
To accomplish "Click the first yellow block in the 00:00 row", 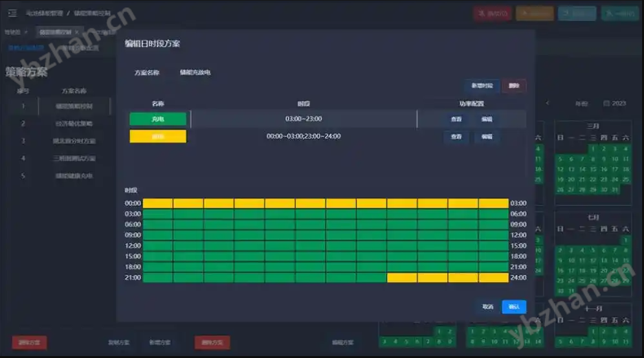I will pos(157,203).
